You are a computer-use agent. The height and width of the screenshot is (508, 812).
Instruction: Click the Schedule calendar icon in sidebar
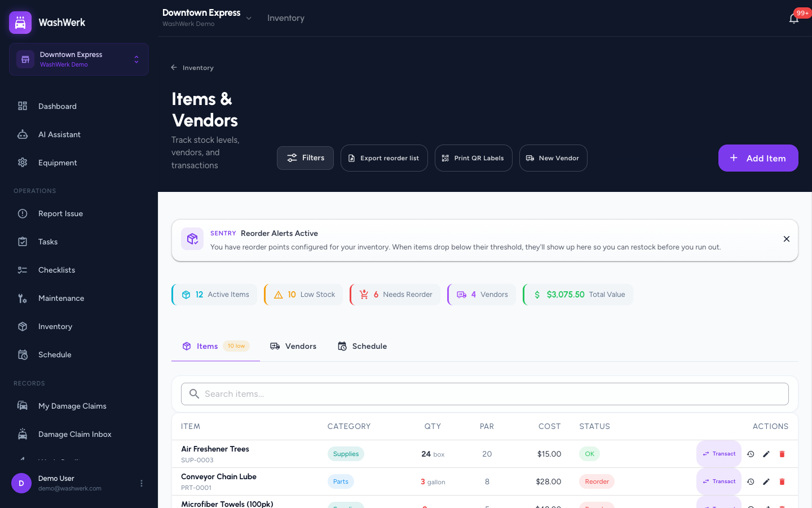pyautogui.click(x=23, y=354)
